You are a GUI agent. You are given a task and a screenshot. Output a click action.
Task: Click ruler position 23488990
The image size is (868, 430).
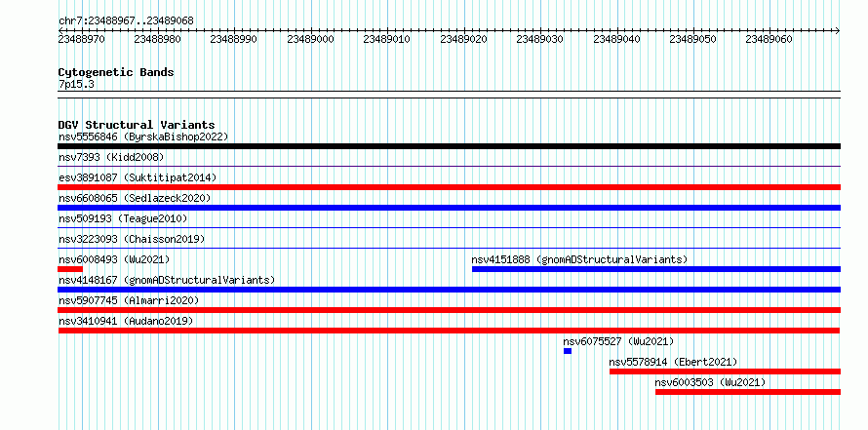[x=234, y=39]
